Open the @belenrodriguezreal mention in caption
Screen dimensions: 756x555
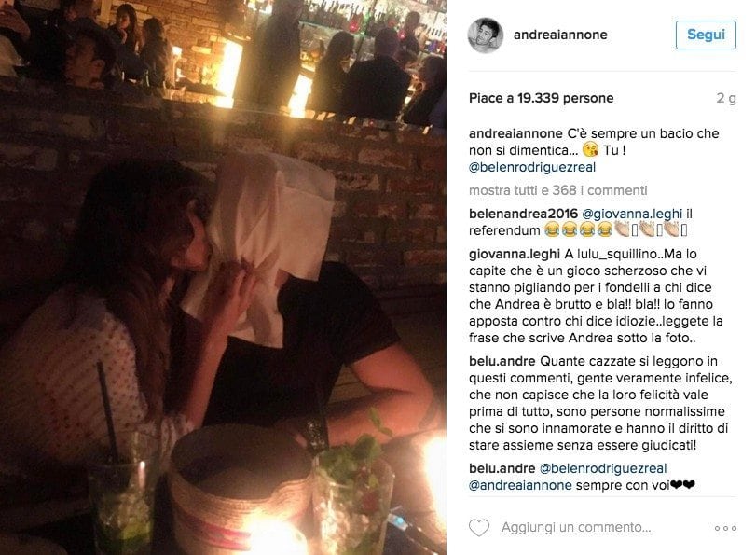click(532, 168)
